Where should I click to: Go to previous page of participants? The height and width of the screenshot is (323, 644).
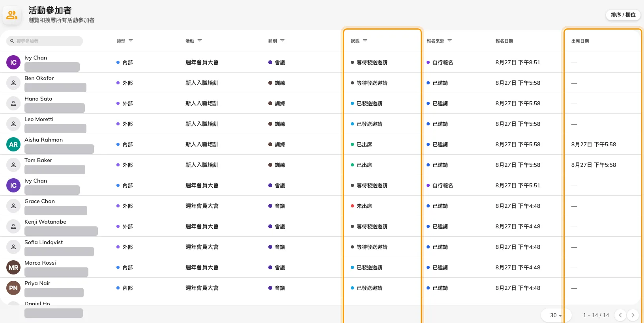coord(620,315)
